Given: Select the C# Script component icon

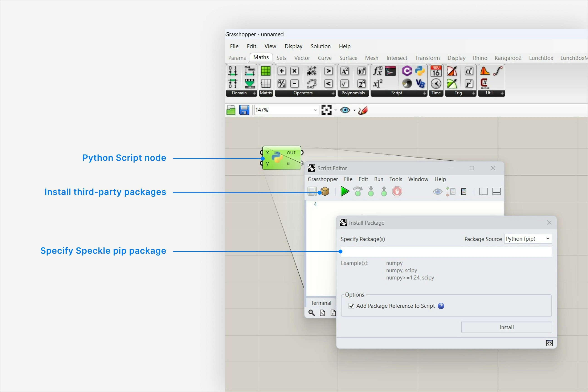Looking at the screenshot, I should 407,71.
